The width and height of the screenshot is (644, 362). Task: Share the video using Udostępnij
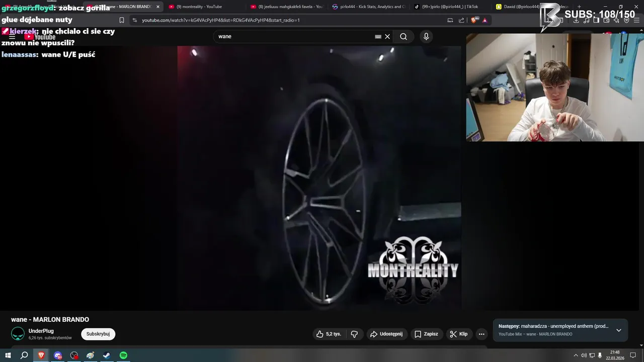[386, 334]
